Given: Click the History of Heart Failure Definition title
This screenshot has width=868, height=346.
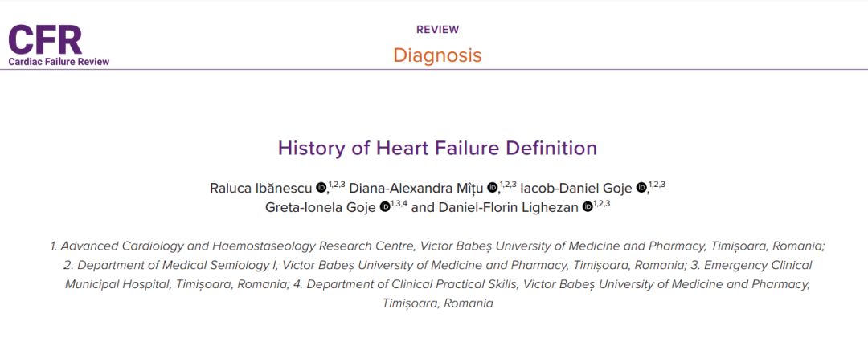Looking at the screenshot, I should click(437, 149).
